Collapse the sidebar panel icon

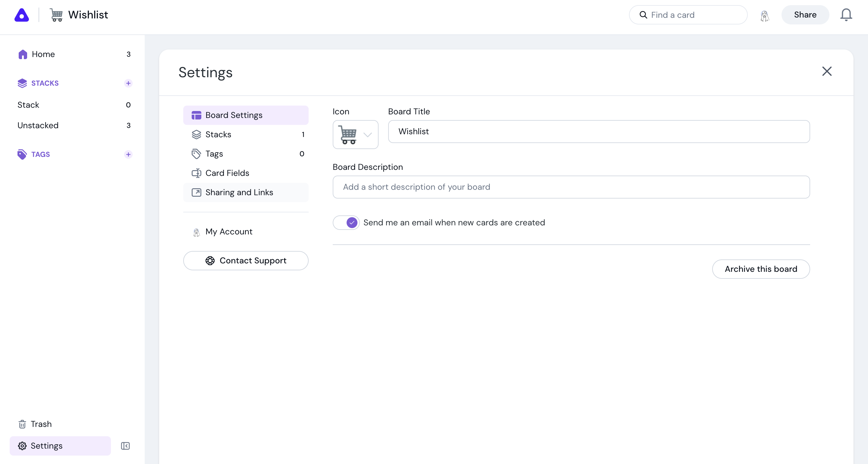125,446
